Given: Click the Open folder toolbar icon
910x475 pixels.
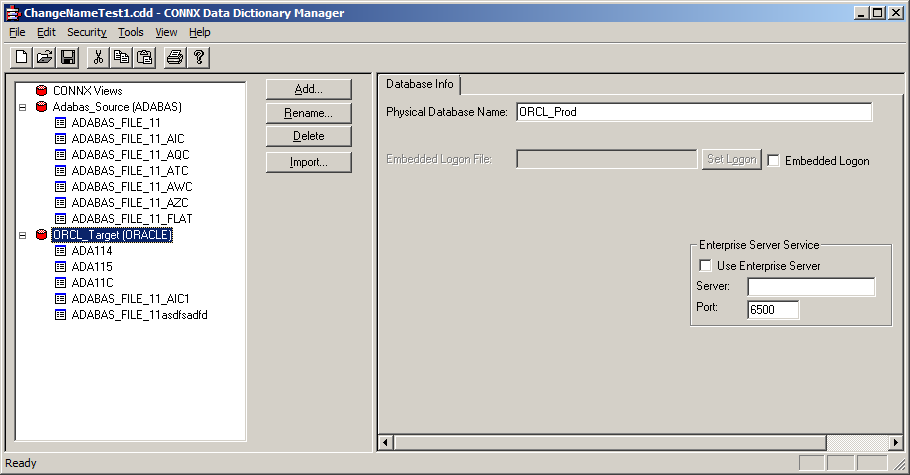Looking at the screenshot, I should tap(45, 57).
